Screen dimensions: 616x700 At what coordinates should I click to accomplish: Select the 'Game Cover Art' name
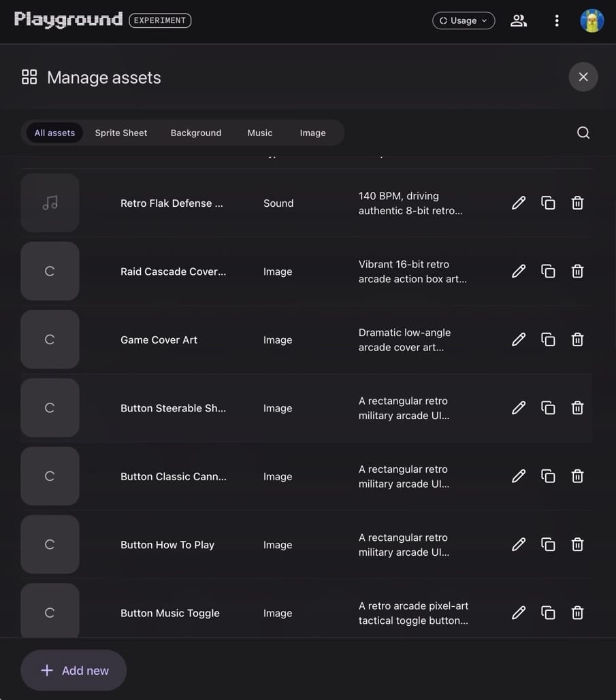(x=159, y=339)
